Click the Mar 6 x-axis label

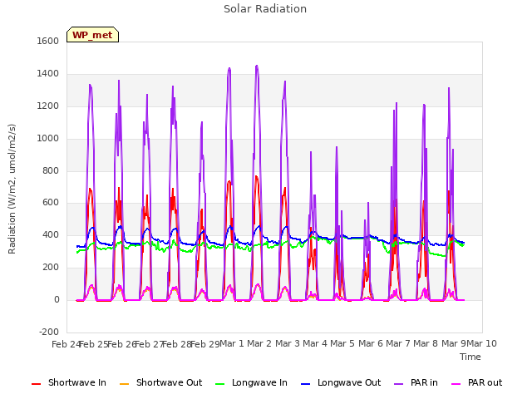coord(371,343)
